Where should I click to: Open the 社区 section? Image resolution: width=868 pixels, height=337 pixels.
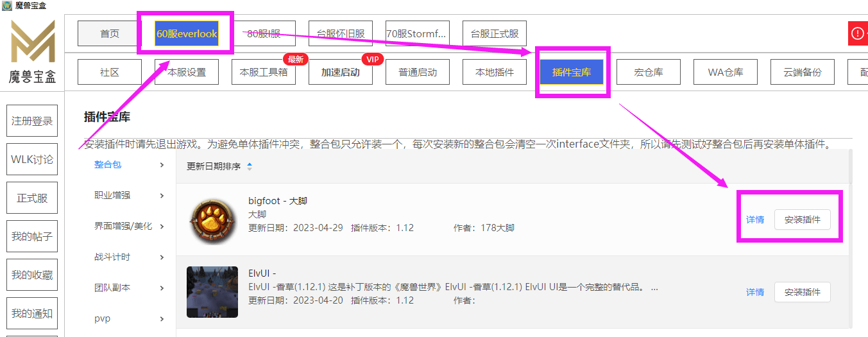coord(110,72)
